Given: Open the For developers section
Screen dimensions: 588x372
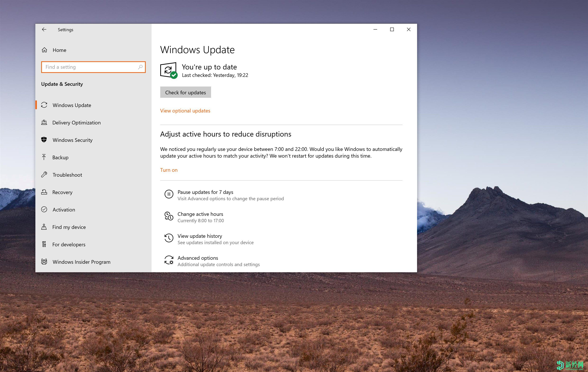Looking at the screenshot, I should [69, 244].
